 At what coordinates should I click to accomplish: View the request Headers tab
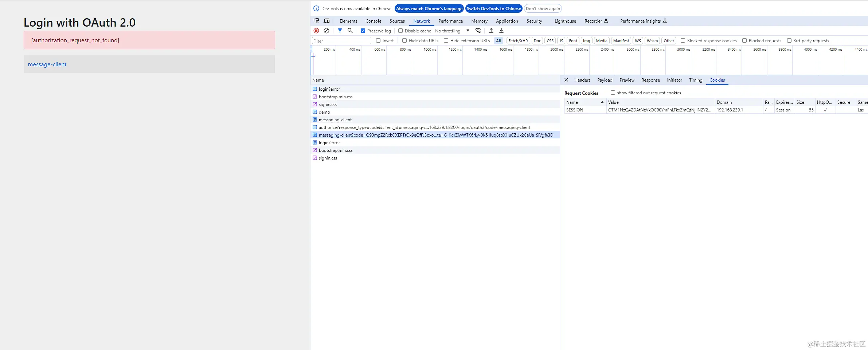[x=582, y=80]
